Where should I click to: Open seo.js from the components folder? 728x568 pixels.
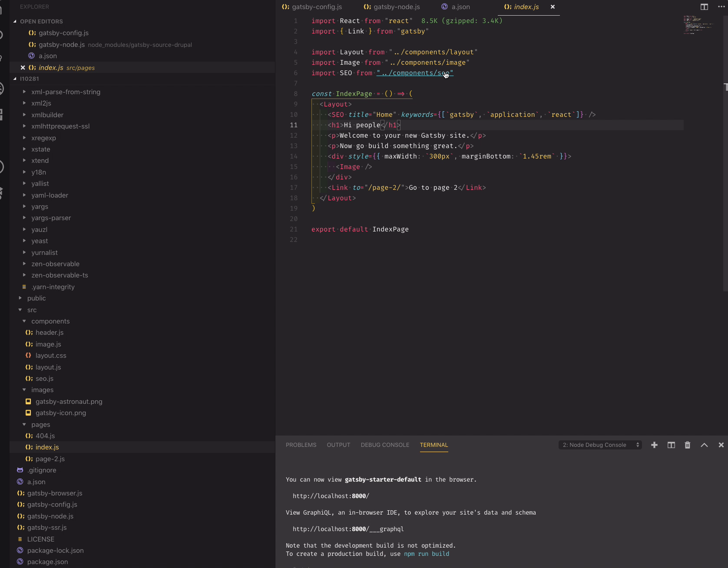[44, 378]
